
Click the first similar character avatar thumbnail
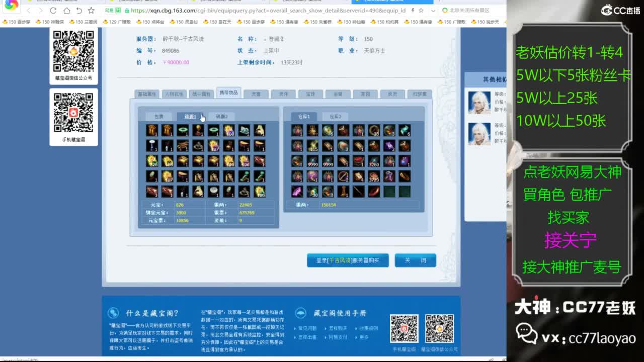point(479,103)
